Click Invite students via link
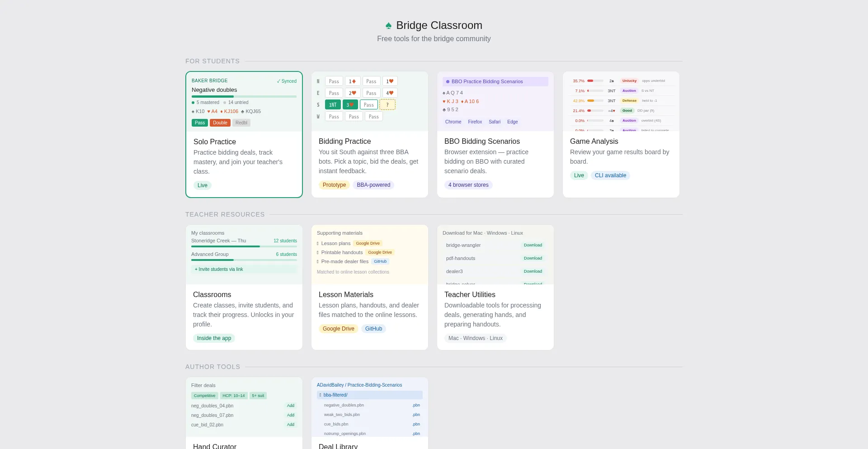Viewport: 868px width, 449px height. (x=244, y=269)
